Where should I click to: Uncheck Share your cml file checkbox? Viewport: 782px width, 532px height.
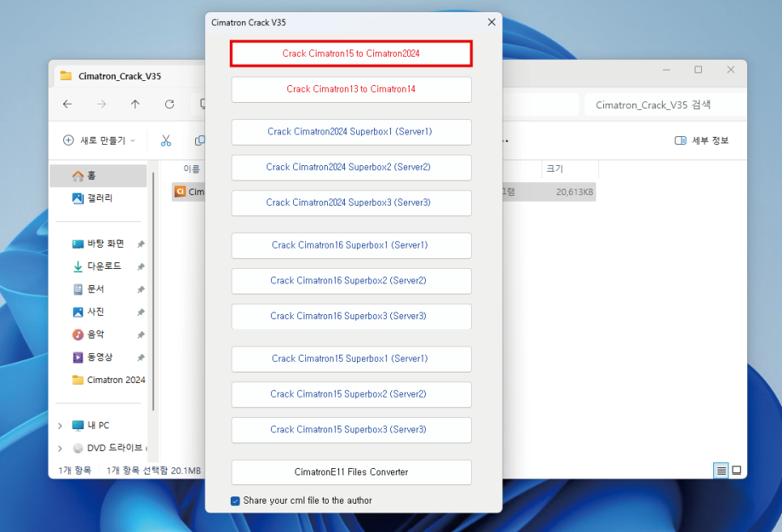[x=236, y=500]
